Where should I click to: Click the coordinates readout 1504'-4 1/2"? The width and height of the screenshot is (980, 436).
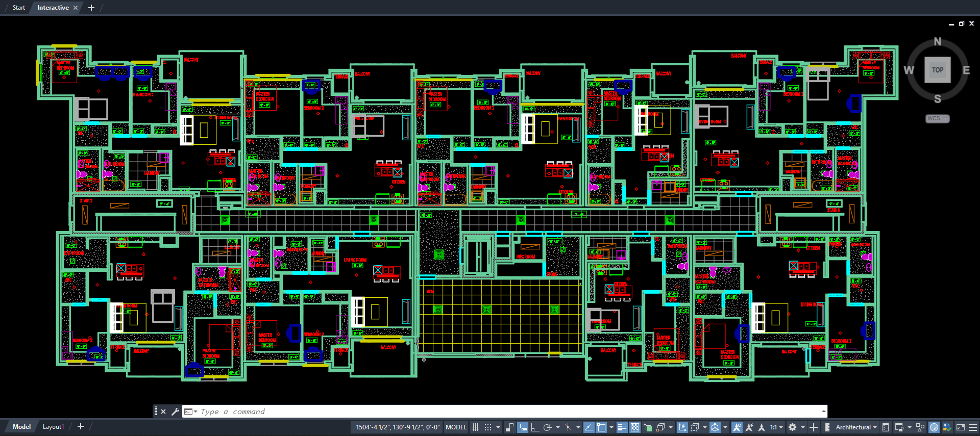[x=398, y=427]
